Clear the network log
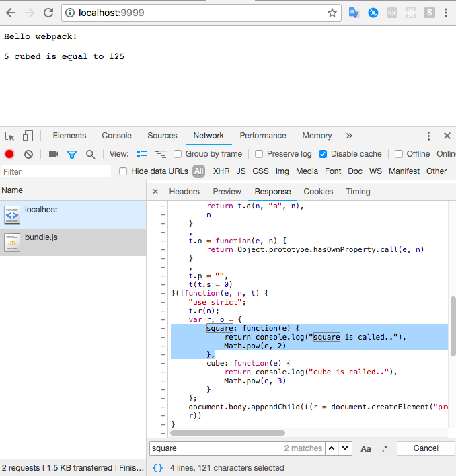 click(28, 154)
